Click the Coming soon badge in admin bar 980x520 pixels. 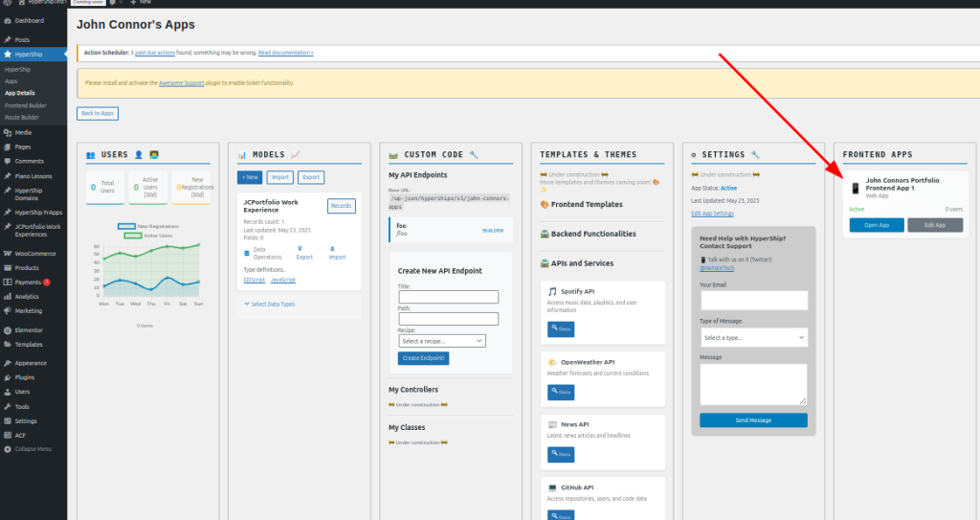(87, 3)
